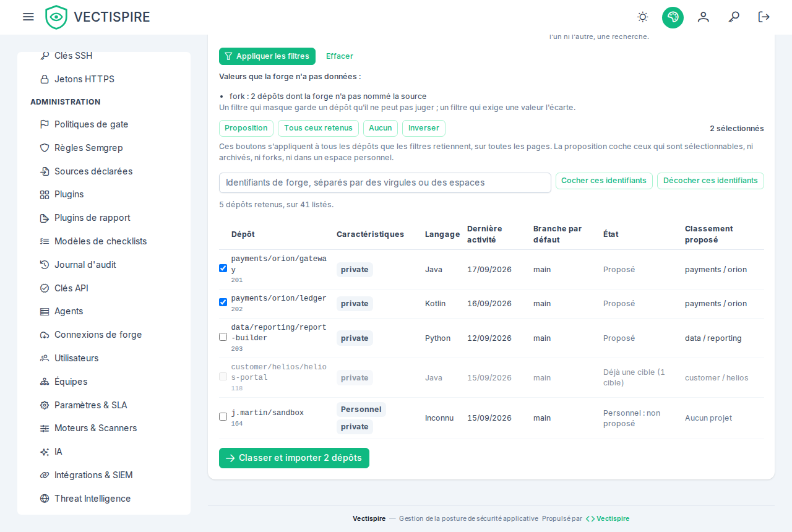The image size is (792, 532).
Task: Click the Inverser selection button
Action: [424, 128]
